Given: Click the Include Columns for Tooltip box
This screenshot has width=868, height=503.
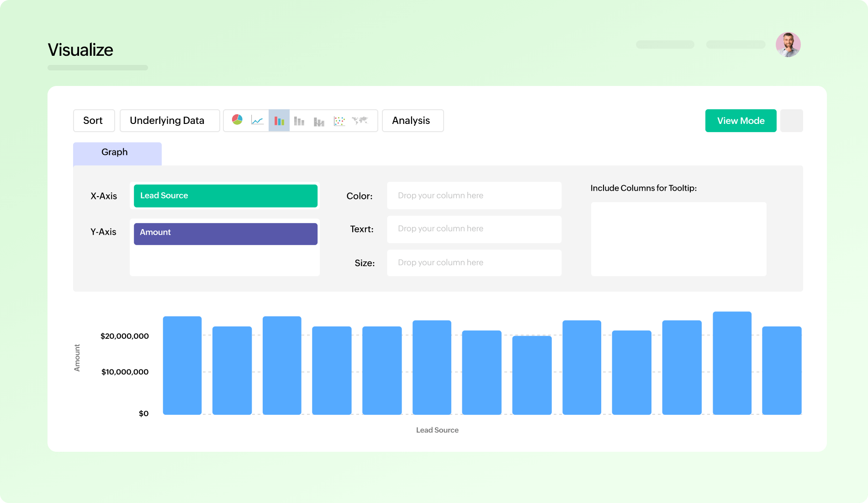Looking at the screenshot, I should pyautogui.click(x=678, y=239).
